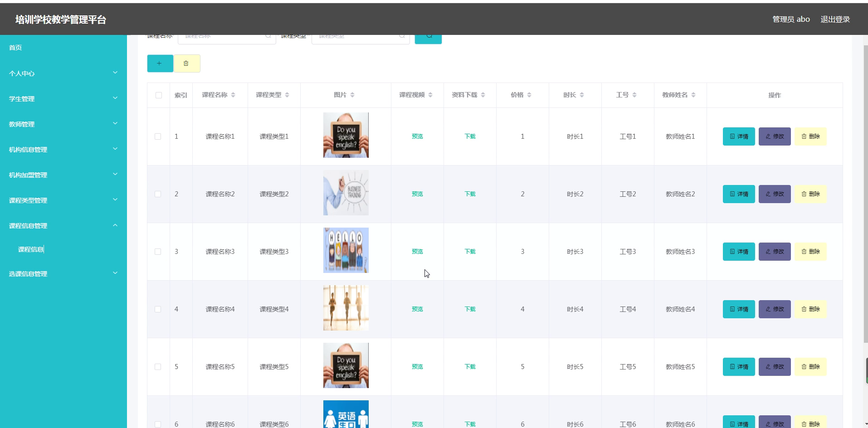Check the checkbox for row 1
This screenshot has height=428, width=868.
(x=158, y=136)
